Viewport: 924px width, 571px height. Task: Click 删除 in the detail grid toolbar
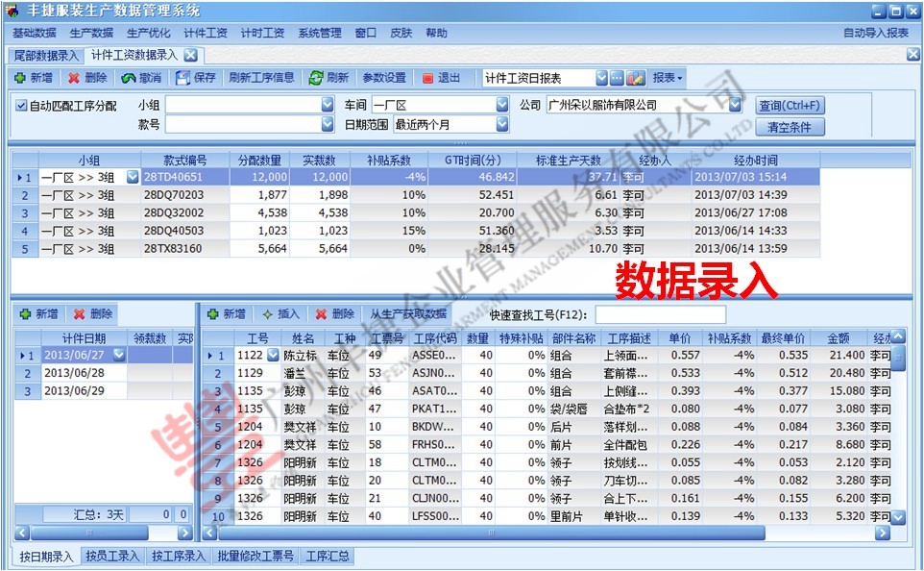click(334, 314)
